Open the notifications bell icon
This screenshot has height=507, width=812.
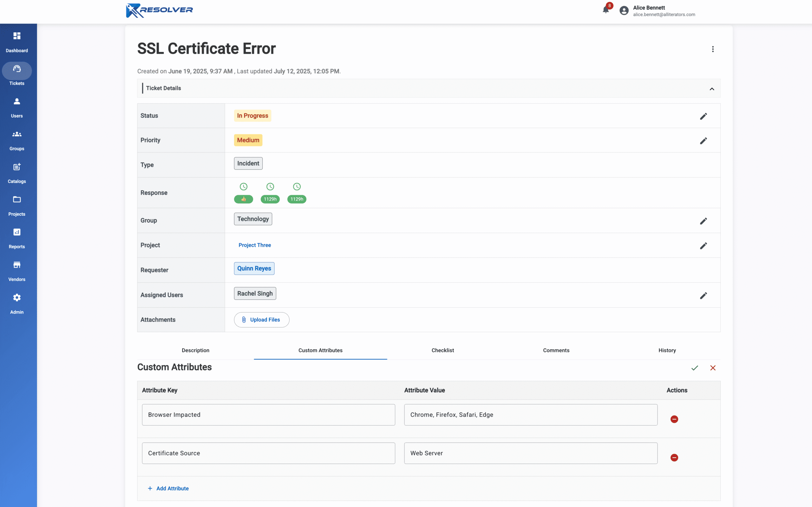(x=606, y=10)
